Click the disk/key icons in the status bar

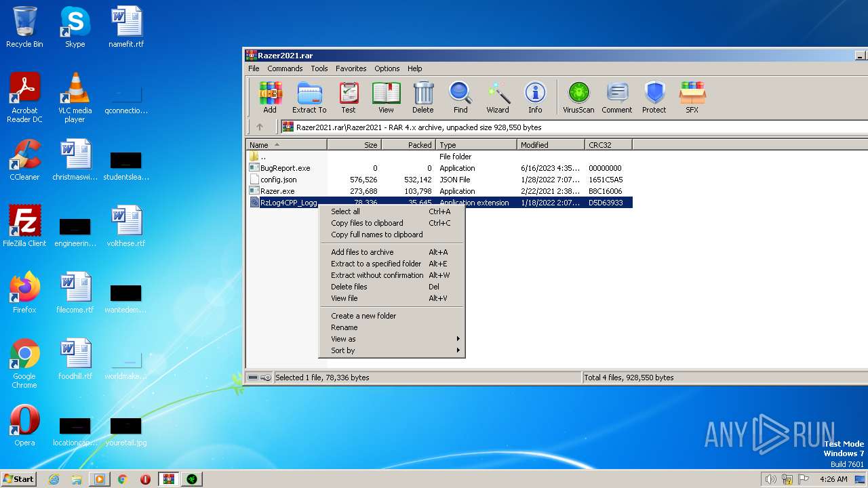(259, 378)
